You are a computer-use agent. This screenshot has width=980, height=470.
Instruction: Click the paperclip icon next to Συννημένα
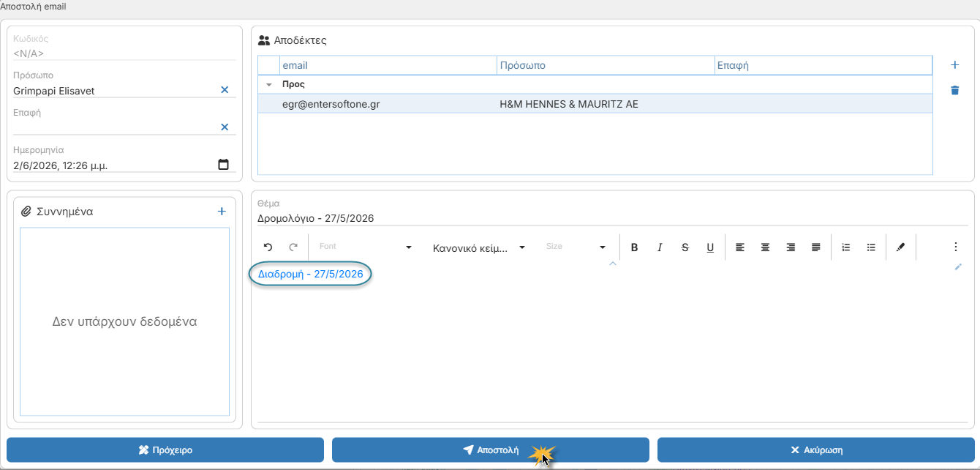pyautogui.click(x=26, y=212)
